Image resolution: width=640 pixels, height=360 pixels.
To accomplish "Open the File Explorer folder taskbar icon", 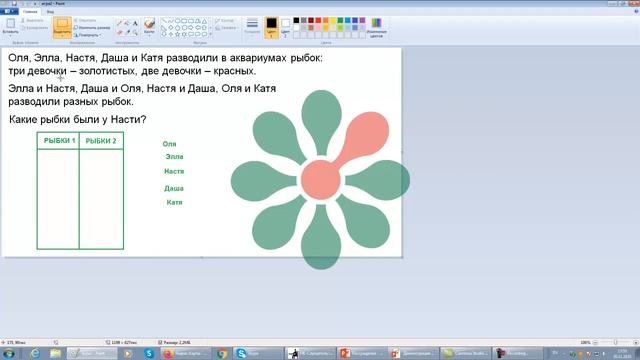I will pos(56,353).
